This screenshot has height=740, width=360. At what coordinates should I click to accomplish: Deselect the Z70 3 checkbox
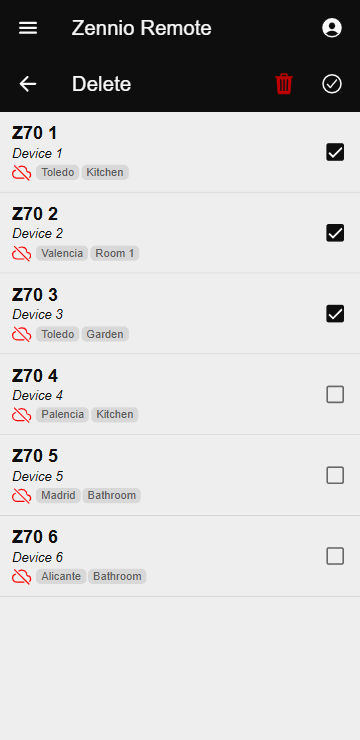coord(335,314)
